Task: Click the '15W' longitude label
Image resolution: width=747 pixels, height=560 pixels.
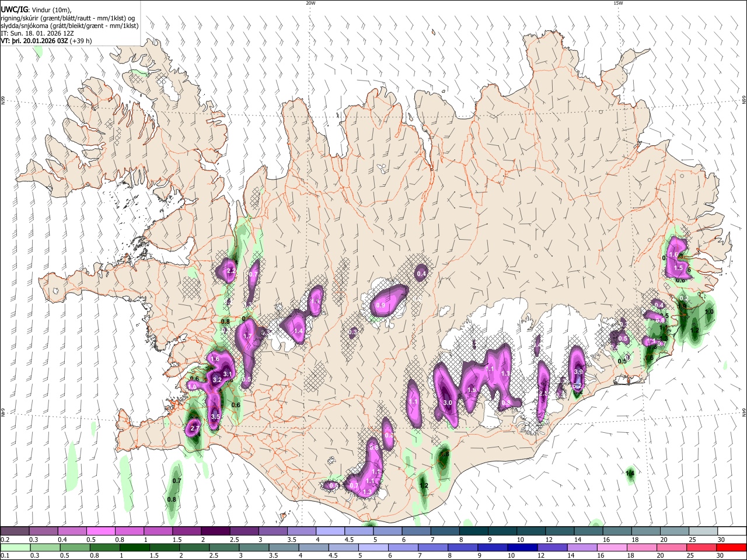Action: (618, 3)
